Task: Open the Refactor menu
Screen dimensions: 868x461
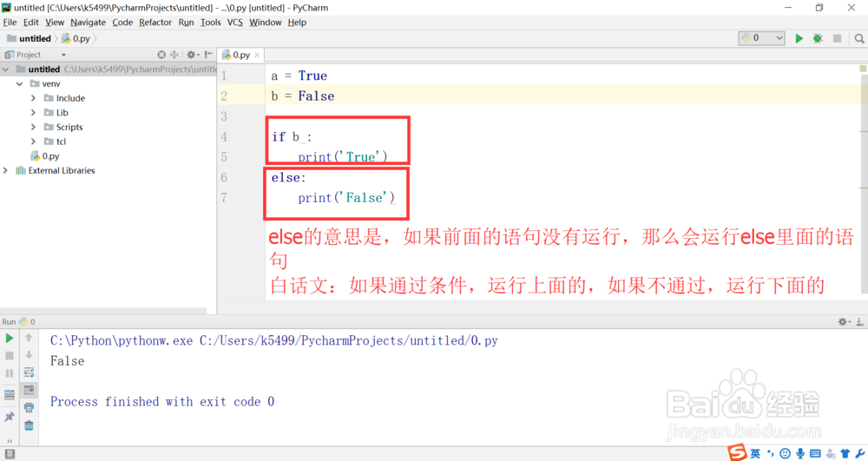Action: coord(155,22)
